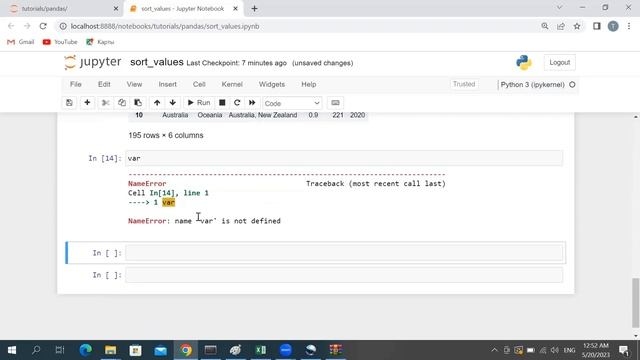Image resolution: width=640 pixels, height=360 pixels.
Task: Share this page icon
Action: [x=561, y=26]
